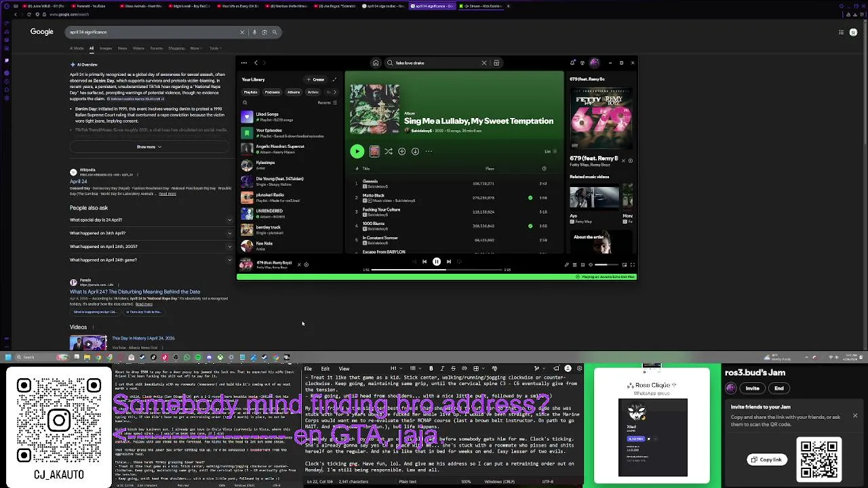Screen dimensions: 868x488
Task: Open Spotify three-dot app menu
Action: point(244,63)
